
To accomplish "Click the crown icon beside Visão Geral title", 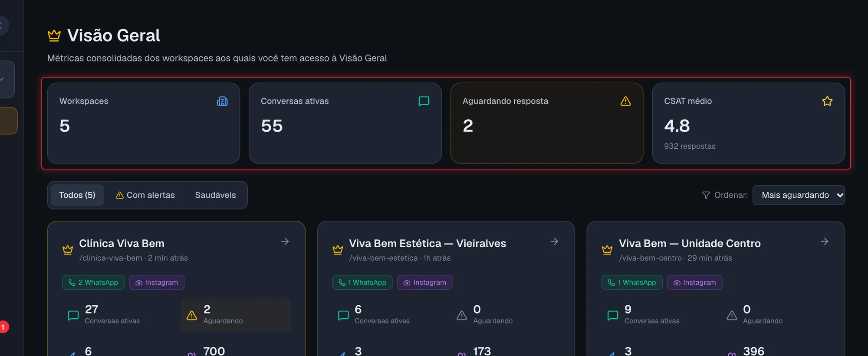I will [54, 36].
